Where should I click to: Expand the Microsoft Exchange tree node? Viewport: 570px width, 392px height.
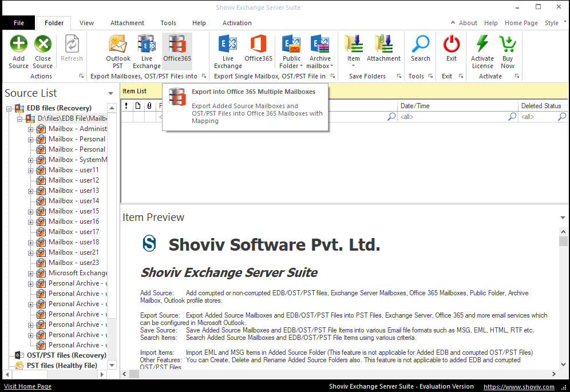pyautogui.click(x=30, y=274)
